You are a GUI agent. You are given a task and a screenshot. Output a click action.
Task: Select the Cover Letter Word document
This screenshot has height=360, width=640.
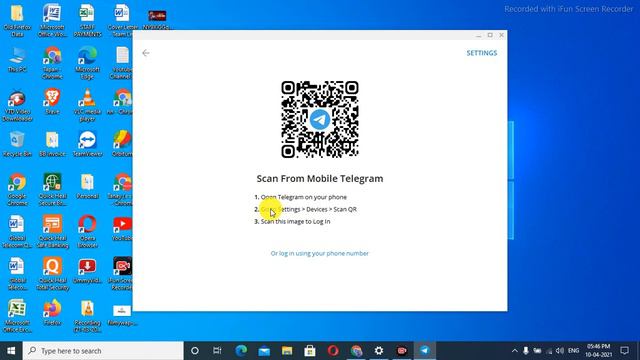point(121,20)
